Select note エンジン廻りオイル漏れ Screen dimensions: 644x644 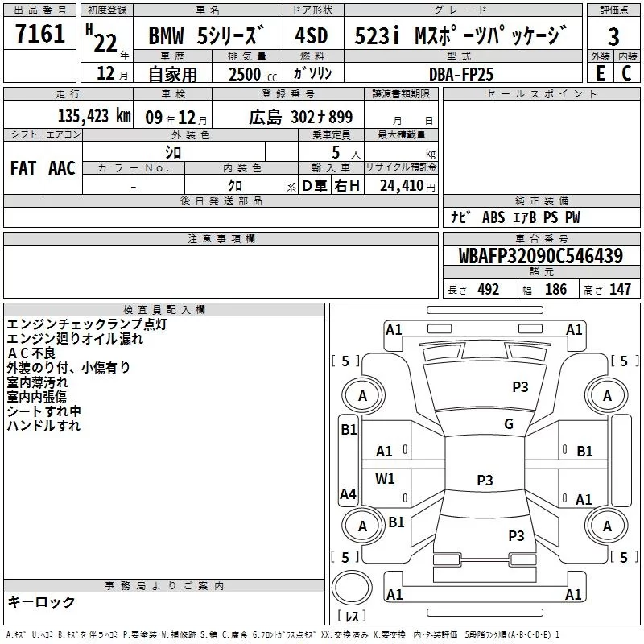coord(75,338)
